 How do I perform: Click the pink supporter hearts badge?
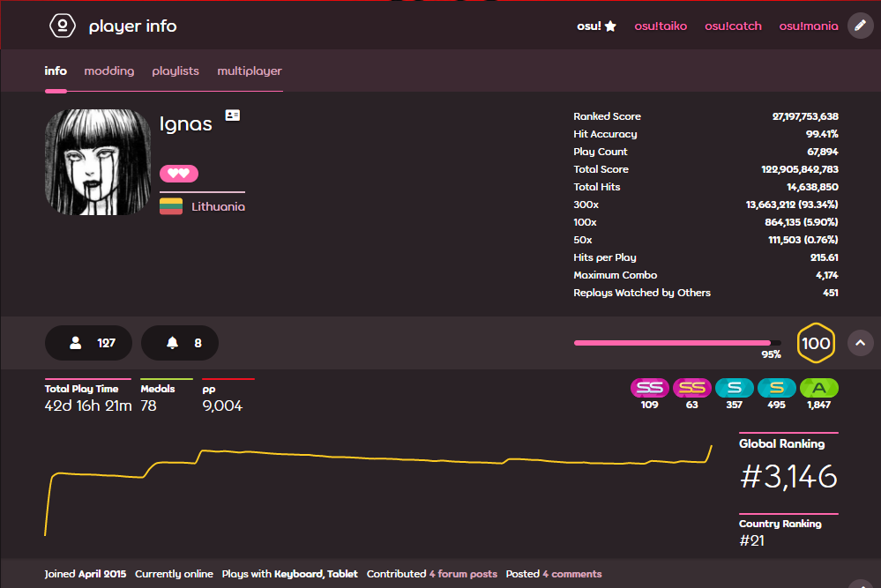point(179,174)
